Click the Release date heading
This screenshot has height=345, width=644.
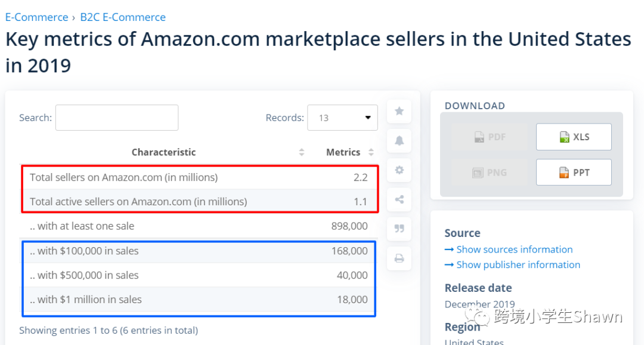(478, 288)
